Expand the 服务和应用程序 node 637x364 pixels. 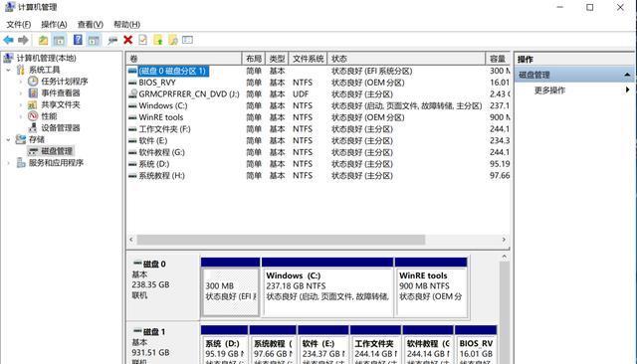9,163
